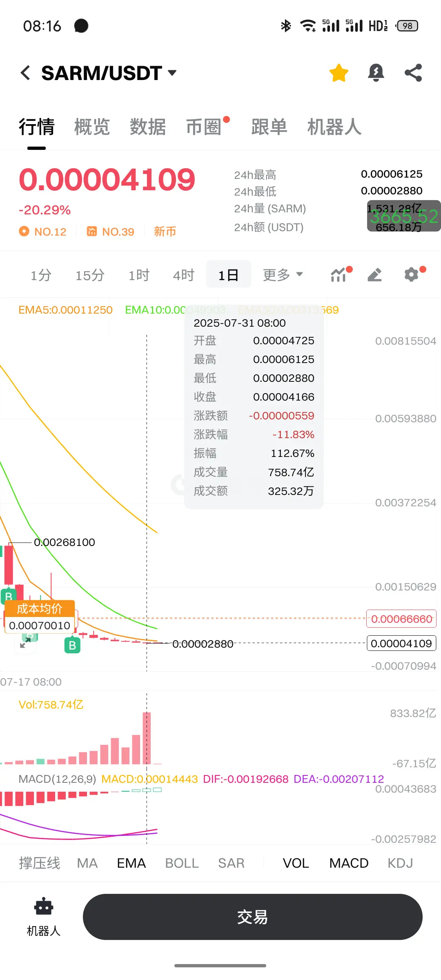The width and height of the screenshot is (441, 980).
Task: Tap the battery indicator in status bar
Action: [407, 26]
